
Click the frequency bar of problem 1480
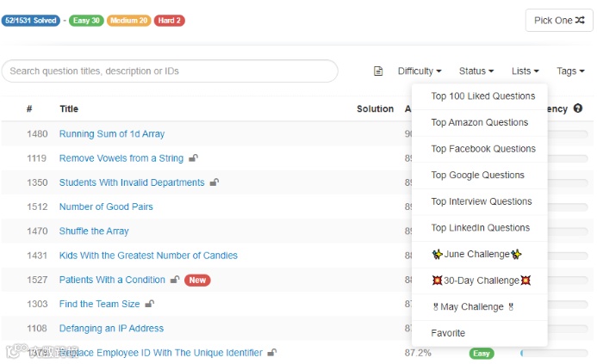(x=569, y=134)
